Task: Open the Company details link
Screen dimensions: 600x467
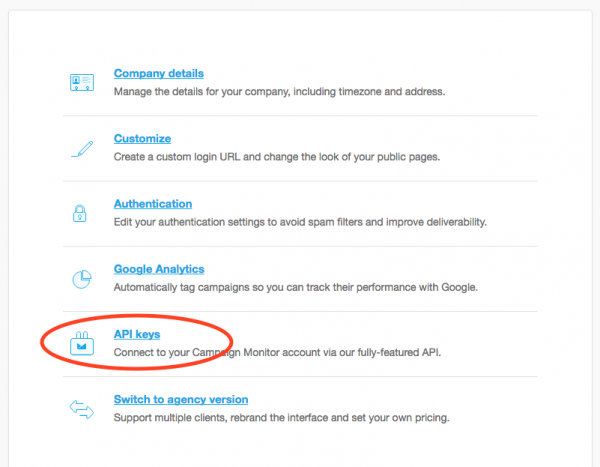Action: [159, 73]
